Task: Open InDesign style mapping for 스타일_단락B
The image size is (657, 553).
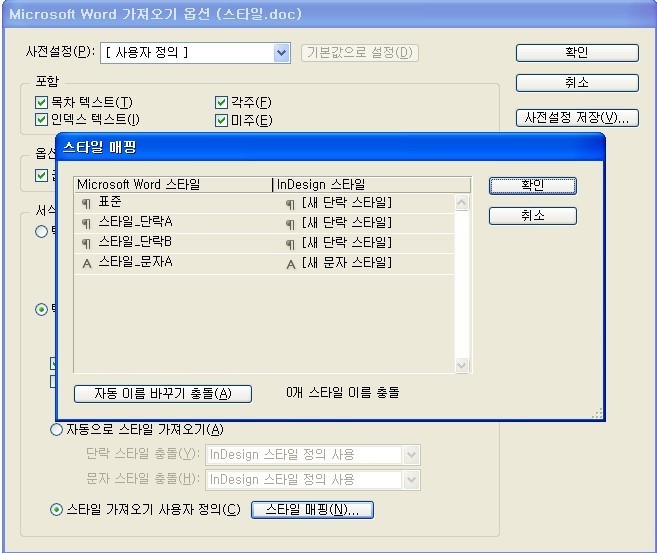Action: click(x=347, y=243)
